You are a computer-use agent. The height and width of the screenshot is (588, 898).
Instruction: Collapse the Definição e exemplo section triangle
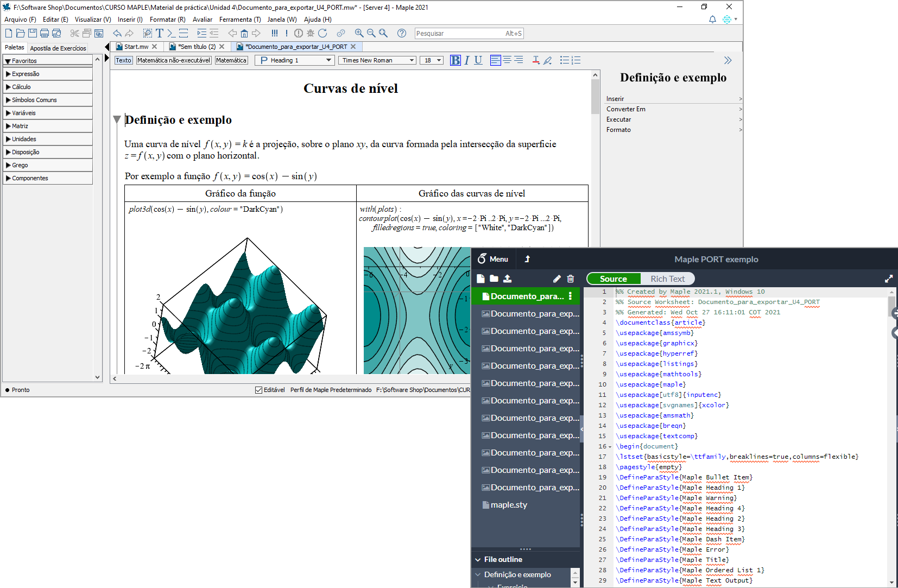pyautogui.click(x=117, y=119)
